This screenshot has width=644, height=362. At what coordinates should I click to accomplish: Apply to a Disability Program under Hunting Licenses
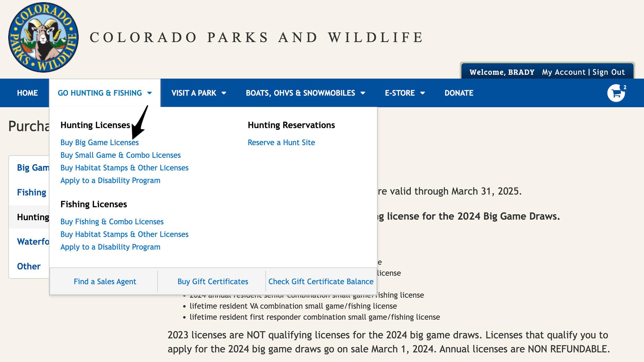tap(110, 180)
